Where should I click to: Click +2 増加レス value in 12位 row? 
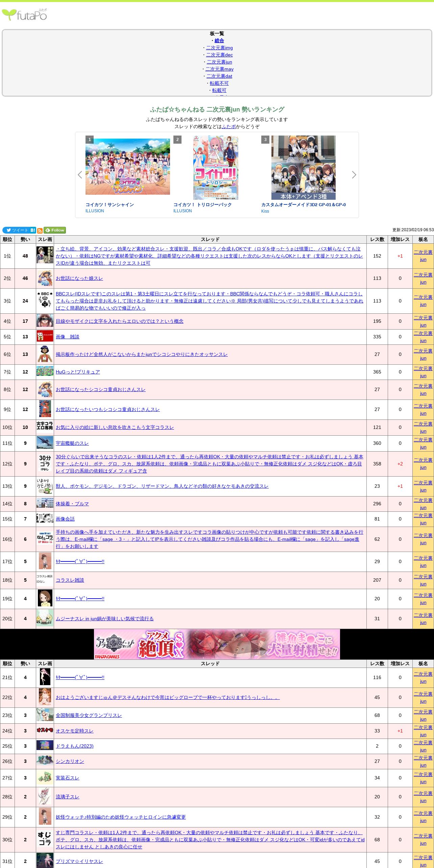tap(400, 464)
